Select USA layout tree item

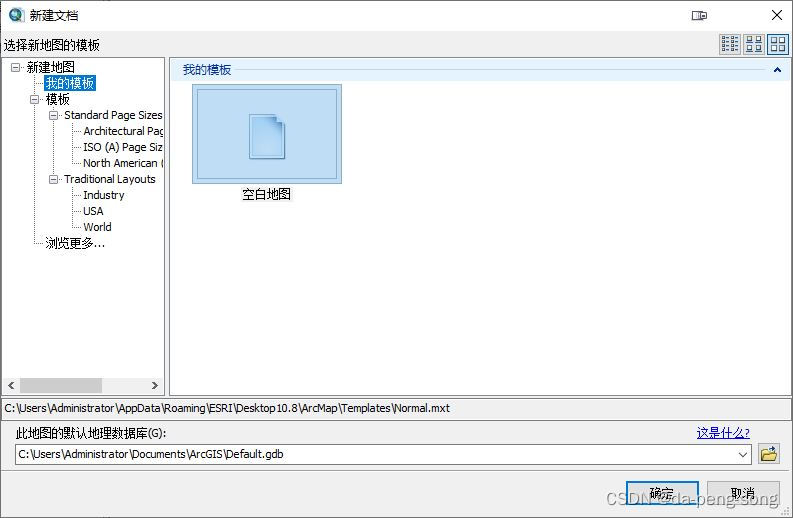pyautogui.click(x=93, y=211)
